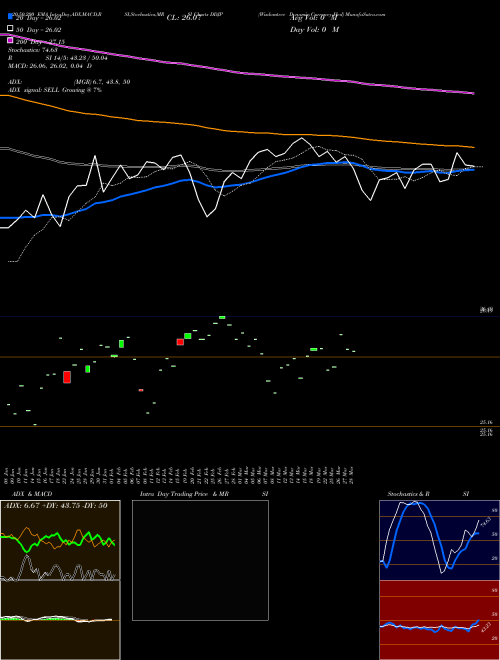Select the Stochastics: 74.63 readout
The width and height of the screenshot is (500, 660).
(33, 50)
